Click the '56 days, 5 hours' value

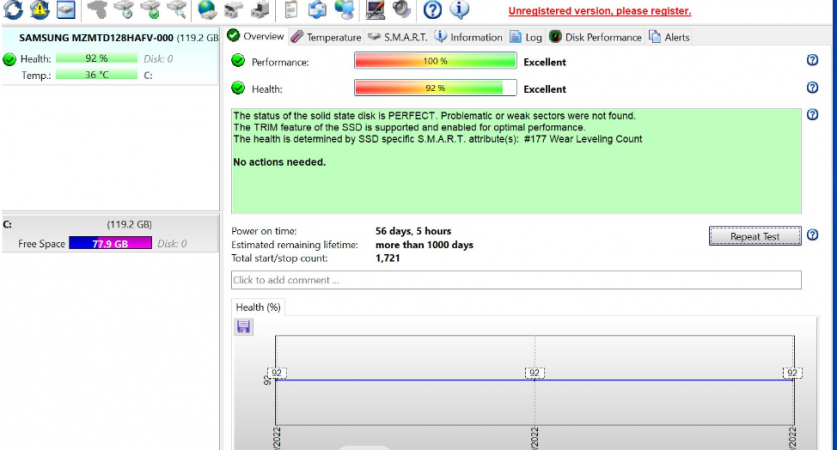coord(413,231)
